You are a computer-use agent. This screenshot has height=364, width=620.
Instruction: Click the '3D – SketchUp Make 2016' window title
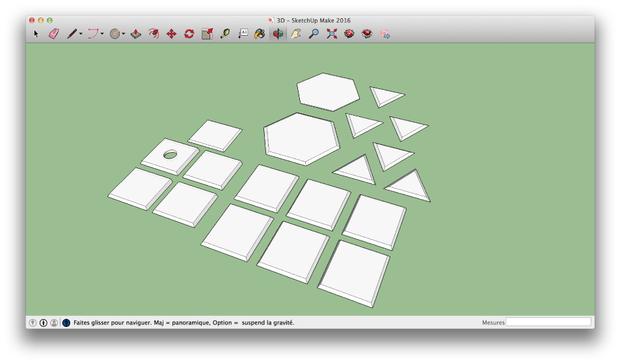(x=314, y=21)
